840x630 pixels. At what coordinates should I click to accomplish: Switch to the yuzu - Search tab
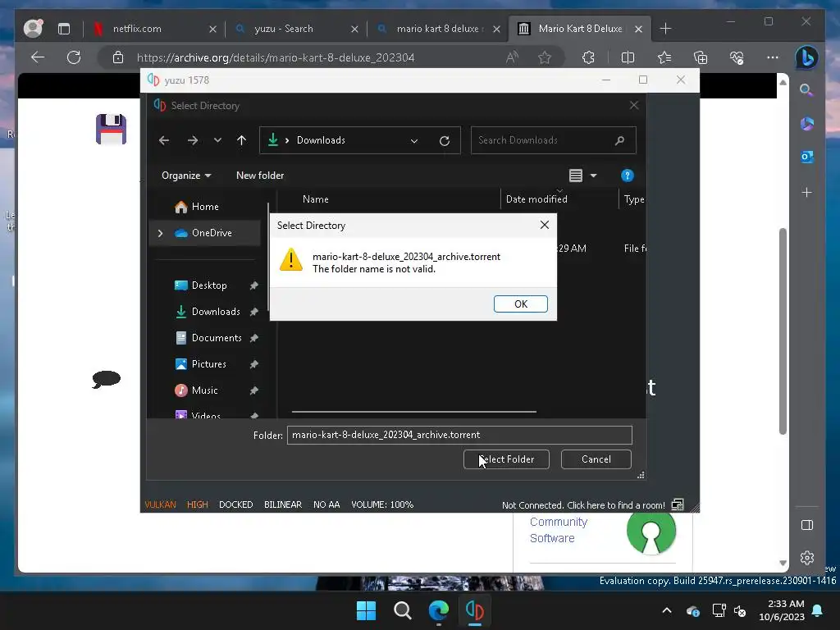(x=297, y=29)
